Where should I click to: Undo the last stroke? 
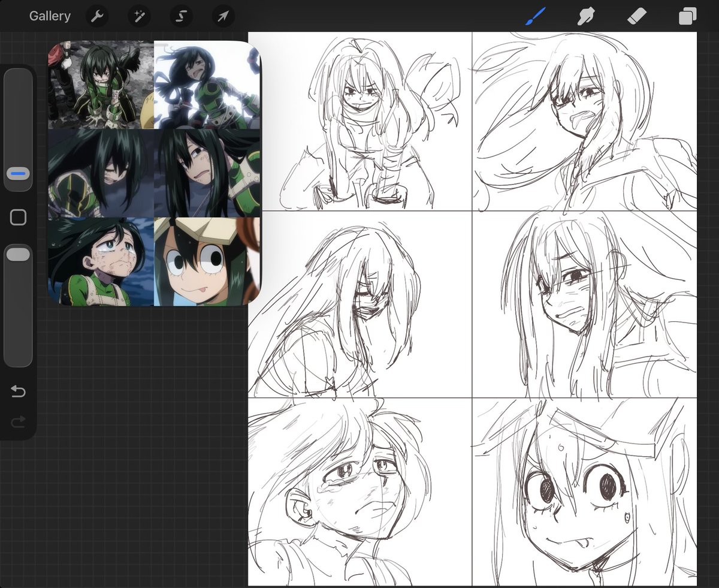point(19,391)
